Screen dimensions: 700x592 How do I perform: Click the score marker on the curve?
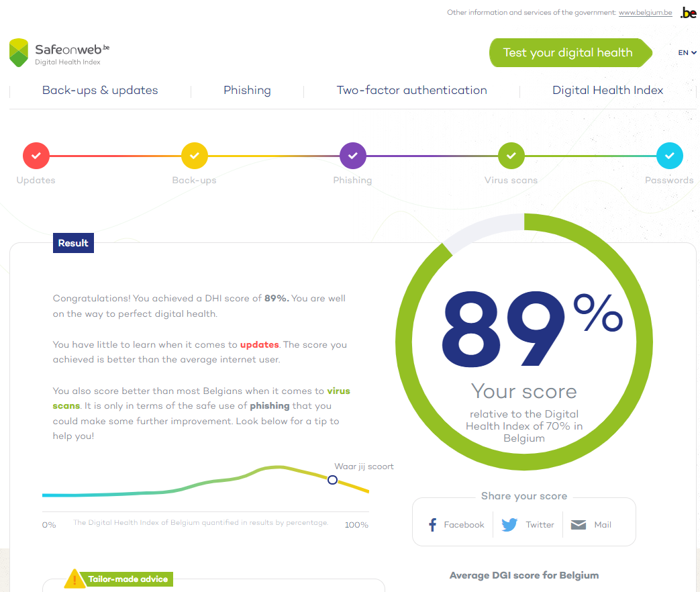pos(333,480)
